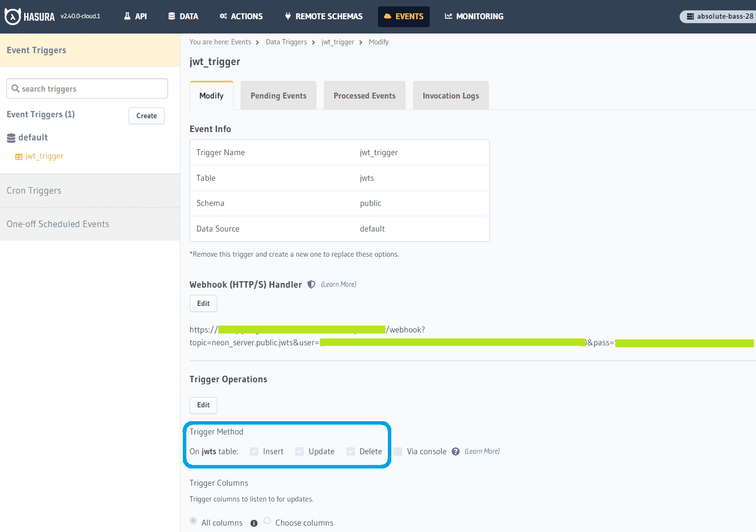Open Learn More link beside Webhook Handler

tap(339, 284)
